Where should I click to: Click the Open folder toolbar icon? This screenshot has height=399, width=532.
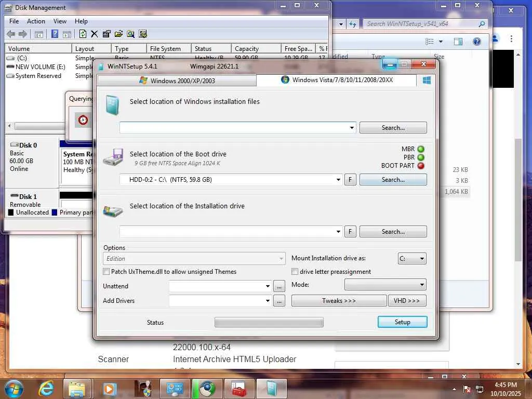tap(118, 34)
